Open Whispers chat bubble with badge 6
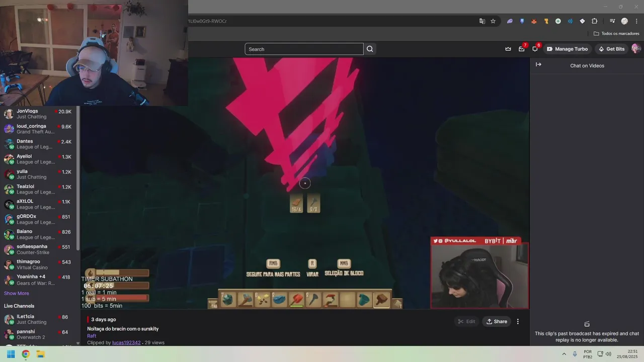This screenshot has height=362, width=644. click(535, 49)
